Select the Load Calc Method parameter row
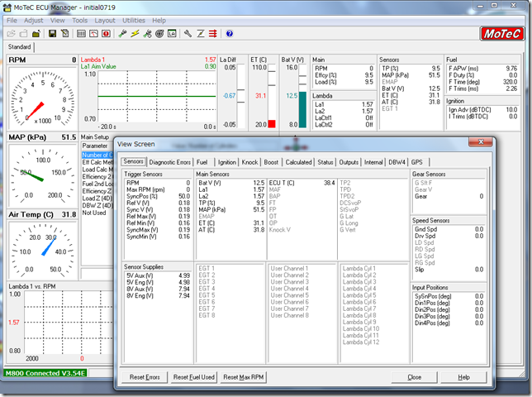Viewport: 532px width, 397px height. tap(97, 170)
